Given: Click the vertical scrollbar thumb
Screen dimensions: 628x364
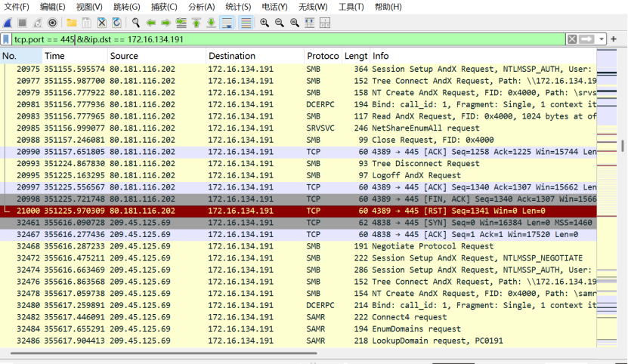Looking at the screenshot, I should tap(623, 146).
